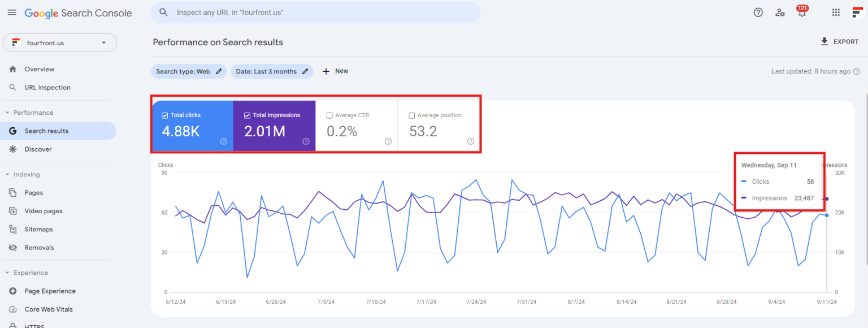Open the Sitemaps report
The width and height of the screenshot is (868, 328).
[x=37, y=229]
